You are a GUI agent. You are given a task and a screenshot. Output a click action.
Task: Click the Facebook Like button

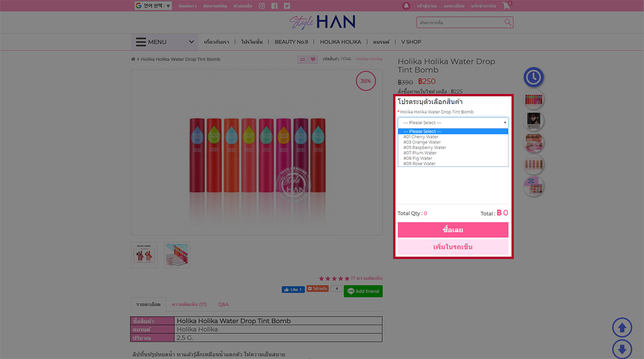click(293, 290)
